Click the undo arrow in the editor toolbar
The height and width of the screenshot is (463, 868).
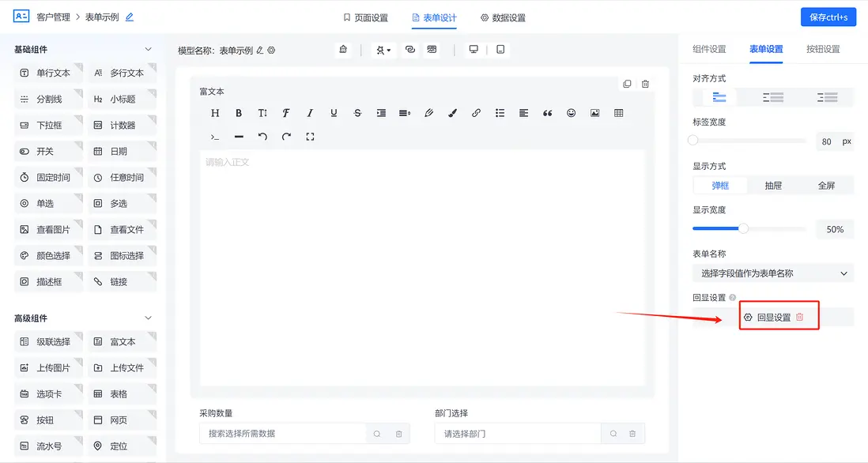tap(262, 135)
